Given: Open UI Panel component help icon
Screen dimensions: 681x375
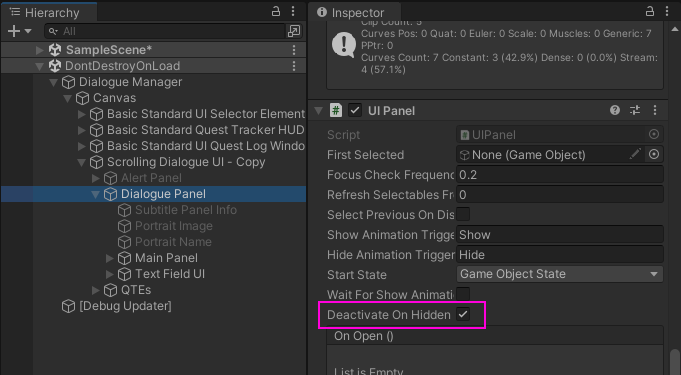Looking at the screenshot, I should (x=615, y=110).
